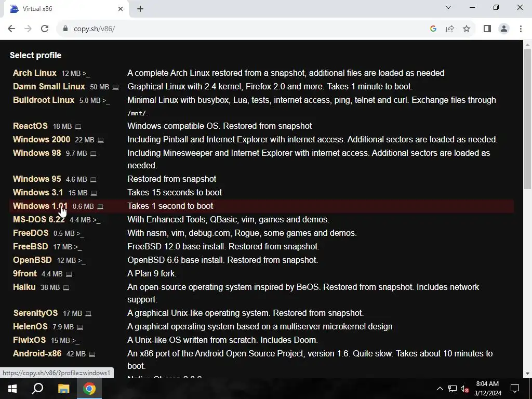The image size is (532, 399).
Task: Boot the FiwixOS profile
Action: click(x=29, y=340)
